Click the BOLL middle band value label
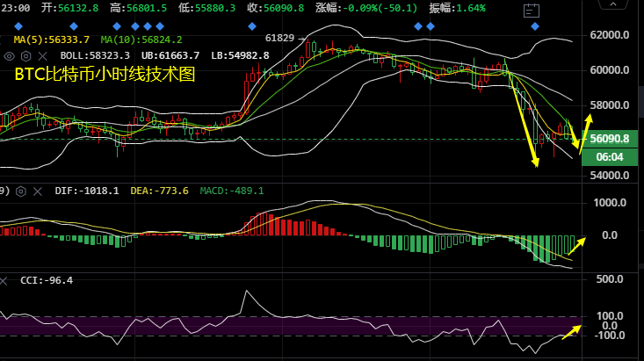The width and height of the screenshot is (644, 361). coord(95,55)
